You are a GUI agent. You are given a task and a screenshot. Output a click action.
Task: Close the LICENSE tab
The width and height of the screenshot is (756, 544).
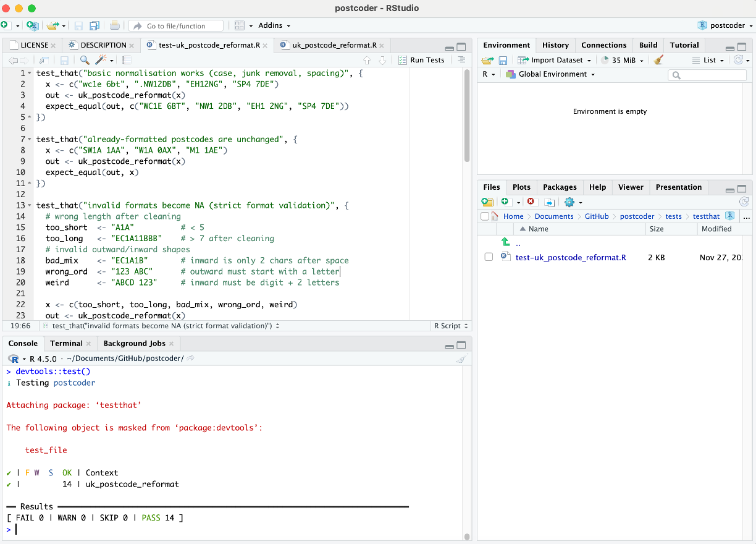click(x=54, y=45)
